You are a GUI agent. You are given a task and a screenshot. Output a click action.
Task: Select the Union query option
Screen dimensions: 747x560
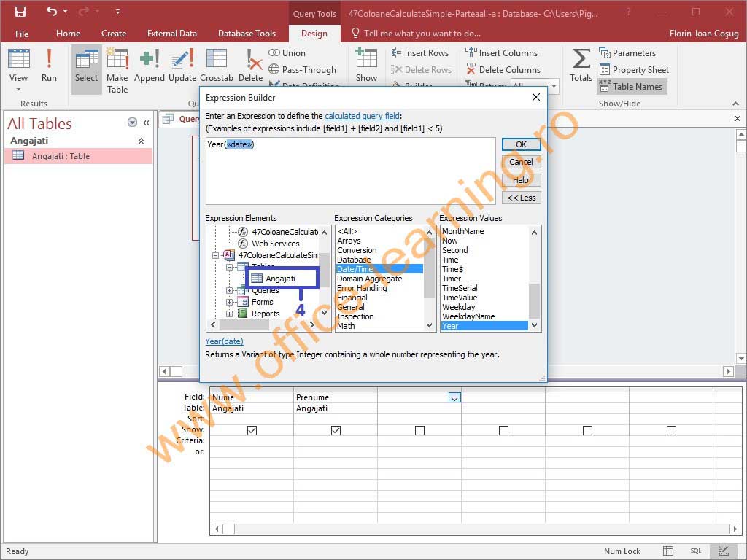(x=287, y=52)
